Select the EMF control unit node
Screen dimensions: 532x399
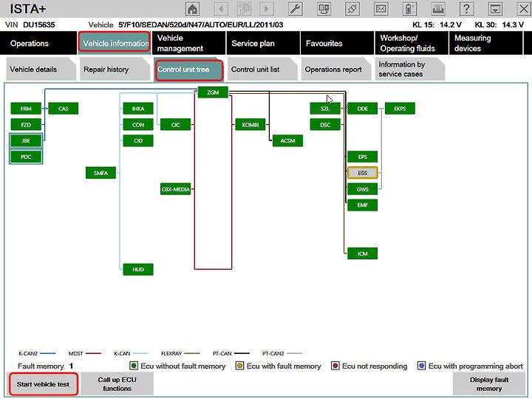[362, 205]
